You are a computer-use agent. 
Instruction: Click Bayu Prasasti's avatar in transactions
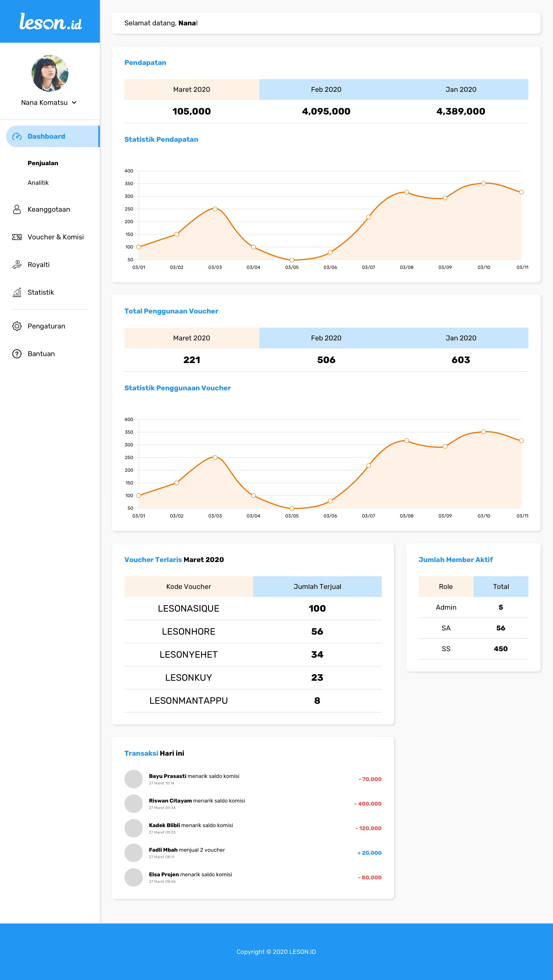133,779
